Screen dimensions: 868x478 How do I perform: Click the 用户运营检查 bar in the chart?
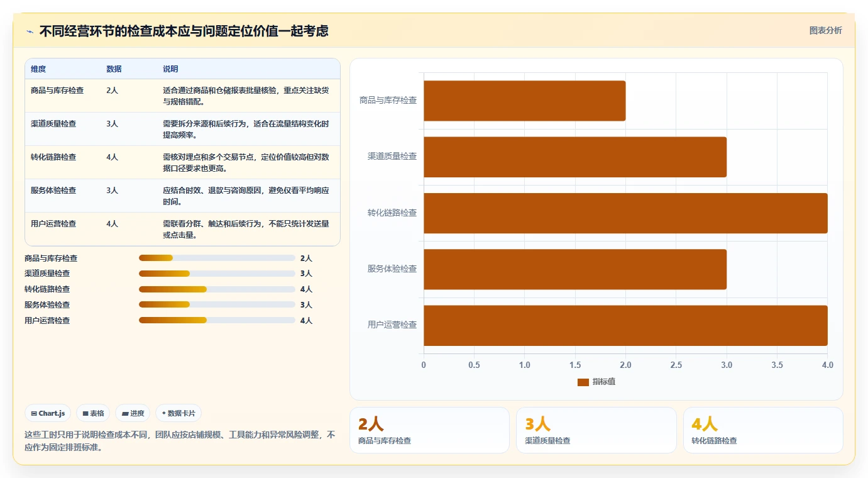(x=625, y=325)
